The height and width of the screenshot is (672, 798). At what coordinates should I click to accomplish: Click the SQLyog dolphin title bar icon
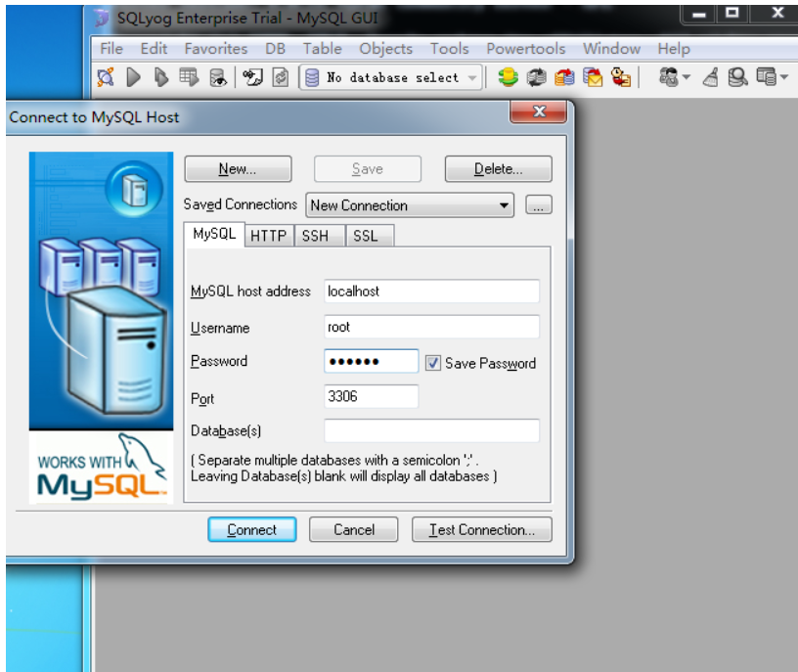click(102, 19)
